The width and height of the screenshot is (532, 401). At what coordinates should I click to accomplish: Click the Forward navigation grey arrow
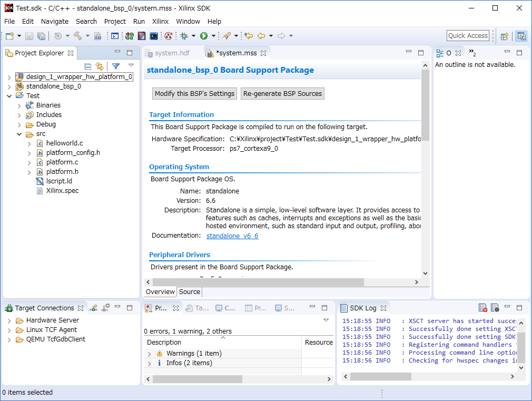281,36
